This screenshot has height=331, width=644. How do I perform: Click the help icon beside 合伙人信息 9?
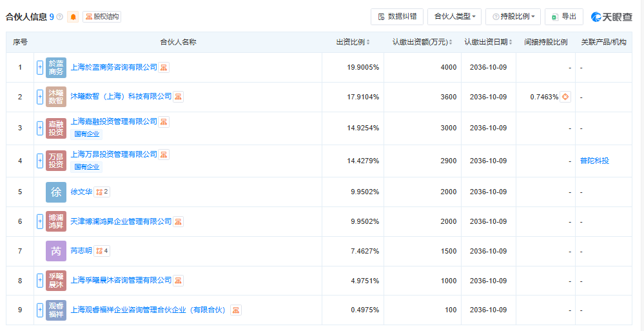click(60, 17)
